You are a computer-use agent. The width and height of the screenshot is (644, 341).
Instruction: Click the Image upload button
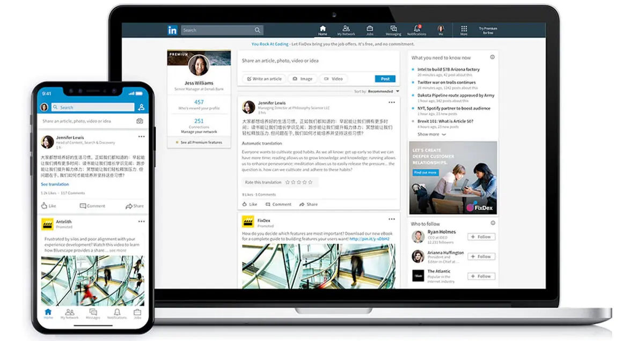tap(302, 79)
